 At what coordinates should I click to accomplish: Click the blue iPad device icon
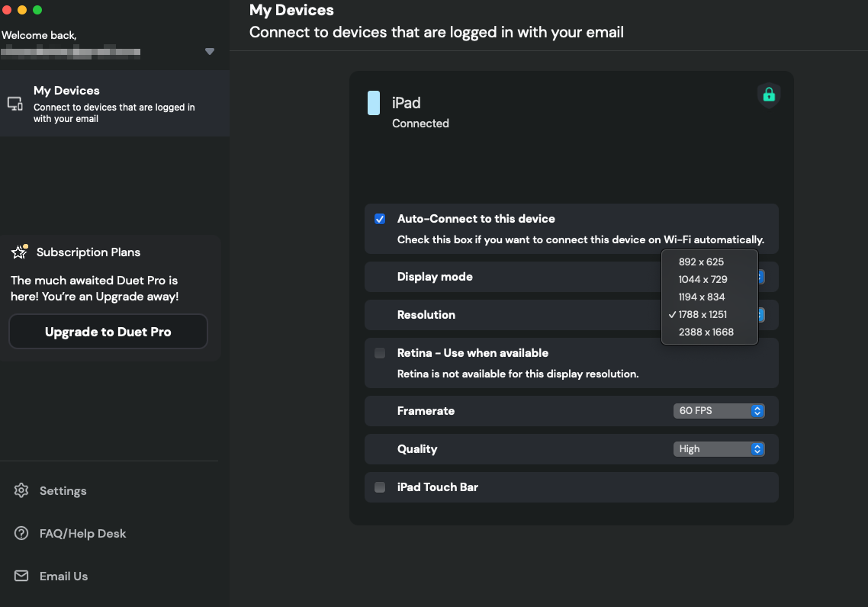(374, 103)
